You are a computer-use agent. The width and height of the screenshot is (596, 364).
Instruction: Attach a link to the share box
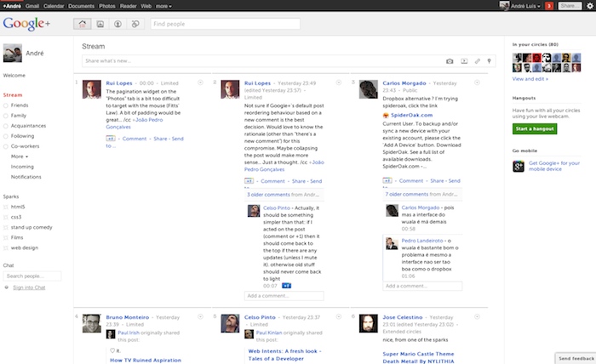click(478, 61)
